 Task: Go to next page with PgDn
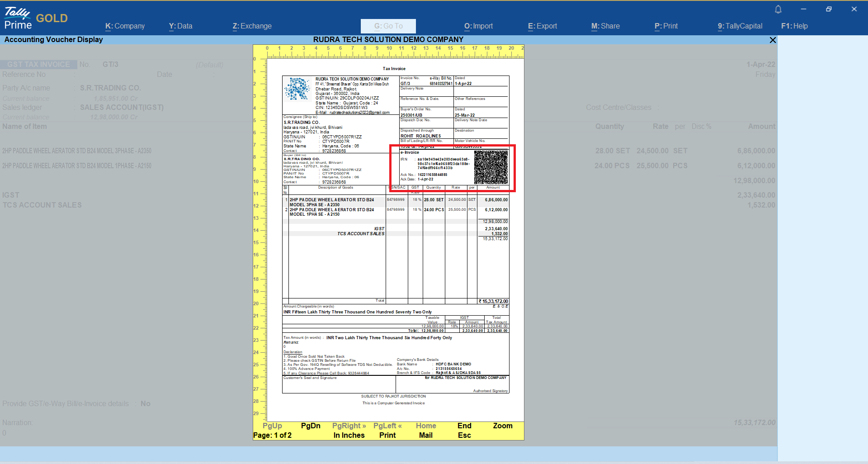[x=311, y=426]
